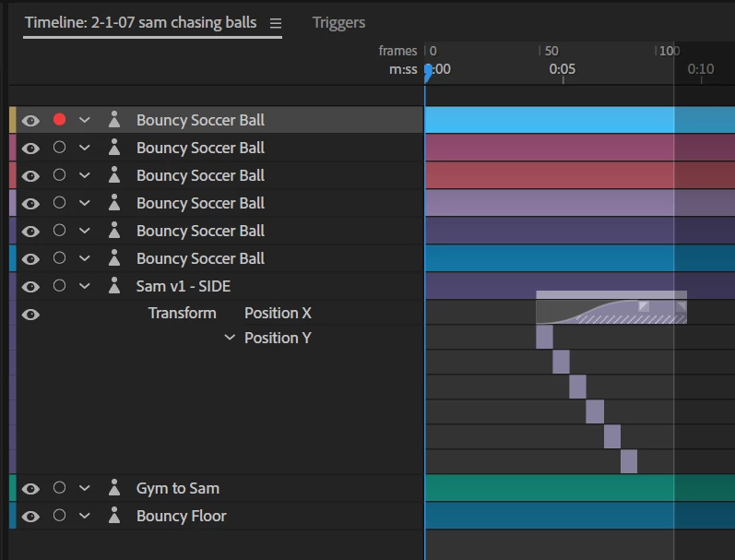
Task: Click the blue playhead at 0:00
Action: click(428, 72)
